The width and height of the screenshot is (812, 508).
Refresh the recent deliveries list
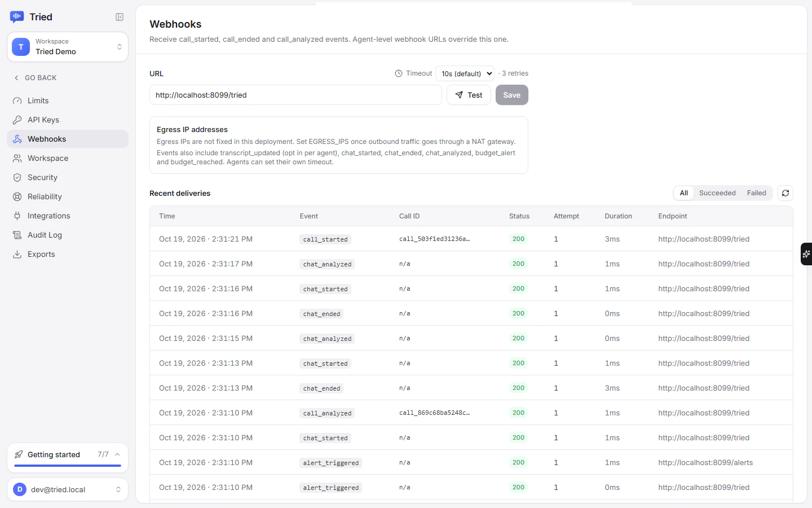tap(785, 193)
